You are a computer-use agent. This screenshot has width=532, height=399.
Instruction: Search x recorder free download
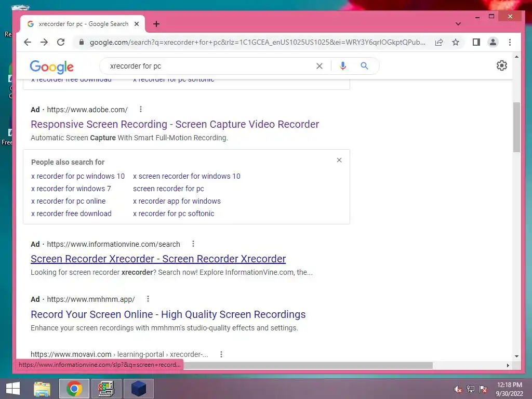click(71, 214)
